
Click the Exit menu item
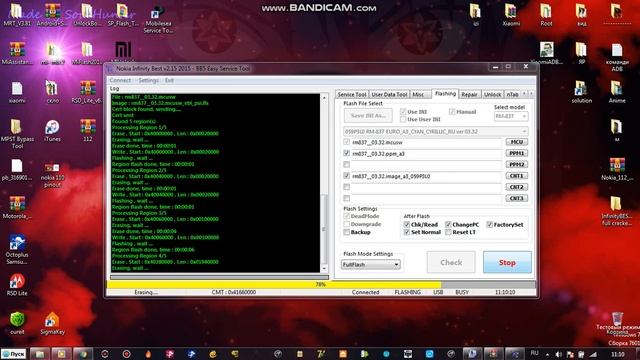click(169, 80)
